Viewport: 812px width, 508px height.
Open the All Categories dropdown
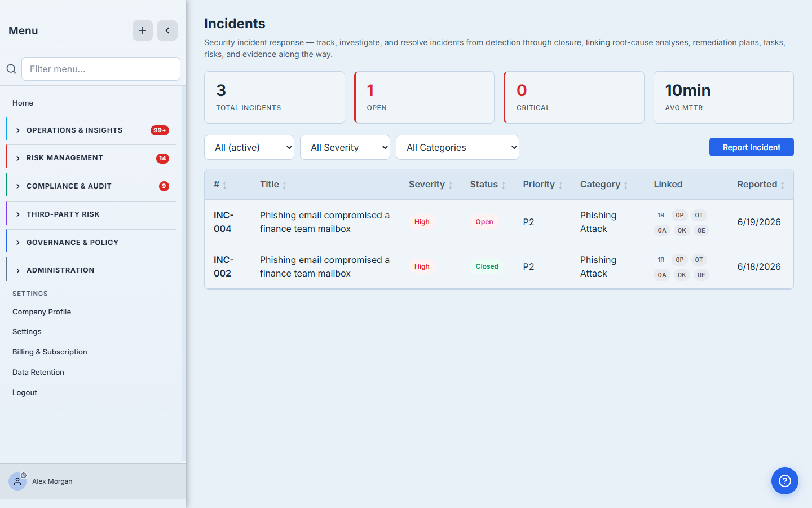pyautogui.click(x=457, y=147)
